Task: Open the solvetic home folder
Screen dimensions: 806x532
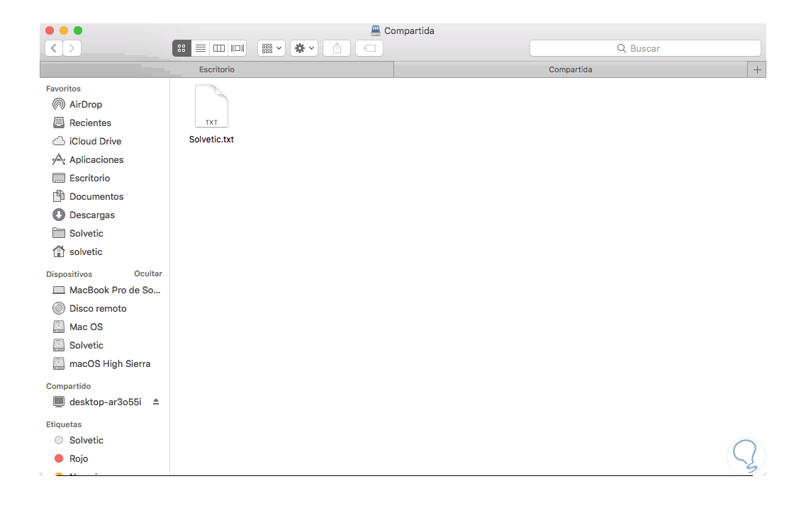Action: [x=77, y=252]
